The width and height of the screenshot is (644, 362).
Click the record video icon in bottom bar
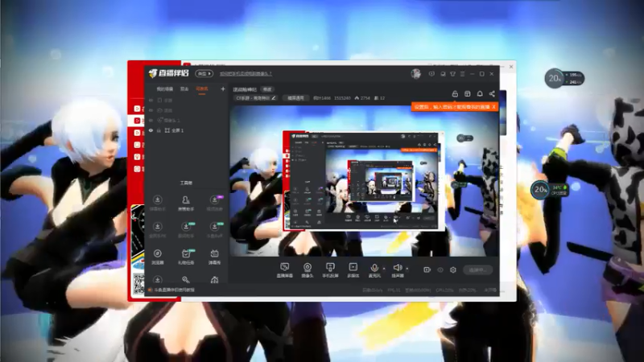(427, 269)
